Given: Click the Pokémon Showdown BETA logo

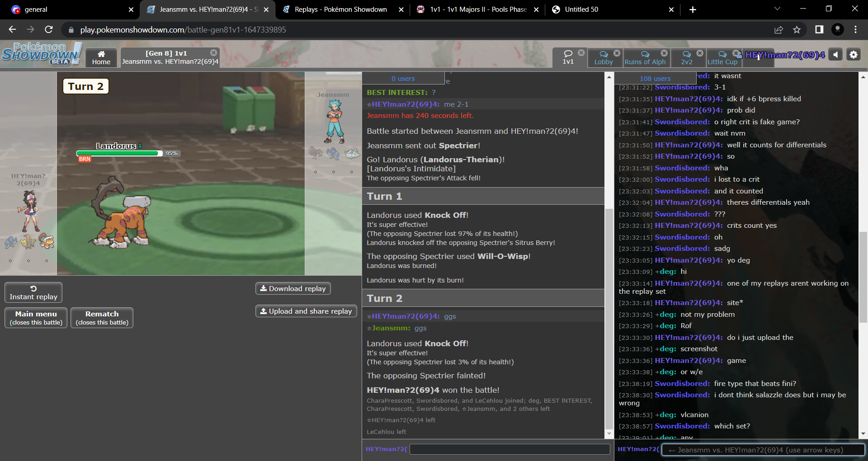Looking at the screenshot, I should [42, 54].
